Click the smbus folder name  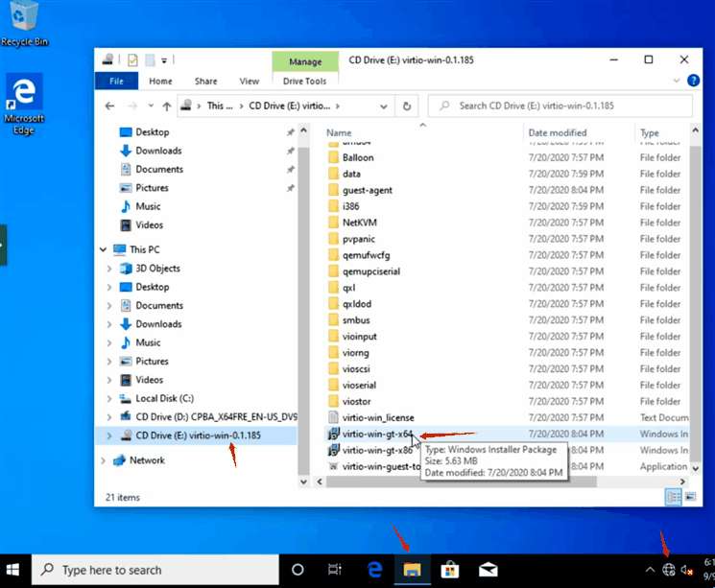pos(356,320)
